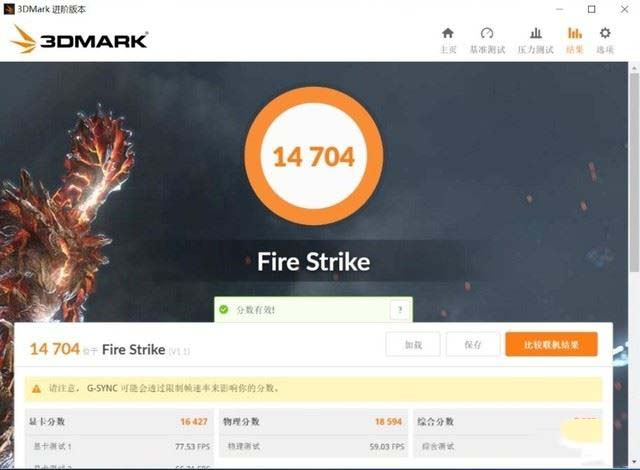
Task: Click the G-SYNC warning triangle icon
Action: pos(36,388)
